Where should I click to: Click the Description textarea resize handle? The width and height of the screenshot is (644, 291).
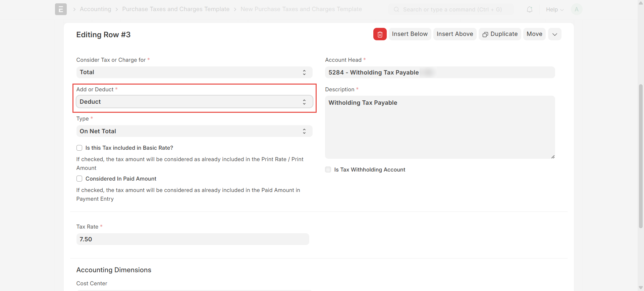pos(553,157)
